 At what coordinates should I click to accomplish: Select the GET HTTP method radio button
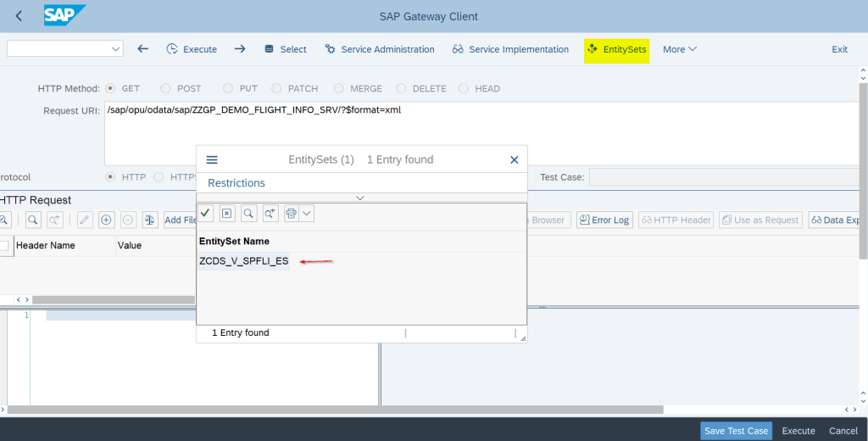coord(111,88)
